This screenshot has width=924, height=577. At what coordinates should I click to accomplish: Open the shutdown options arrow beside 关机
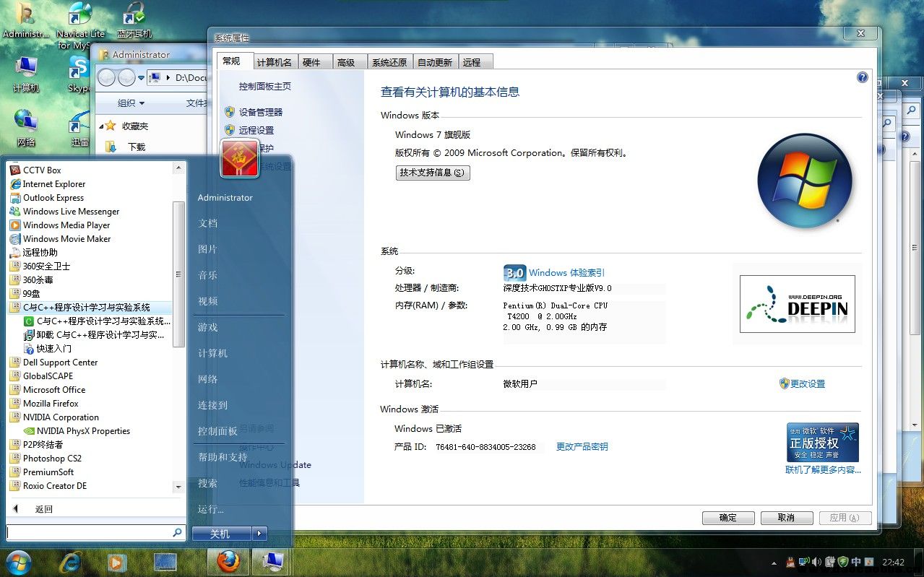coord(260,534)
